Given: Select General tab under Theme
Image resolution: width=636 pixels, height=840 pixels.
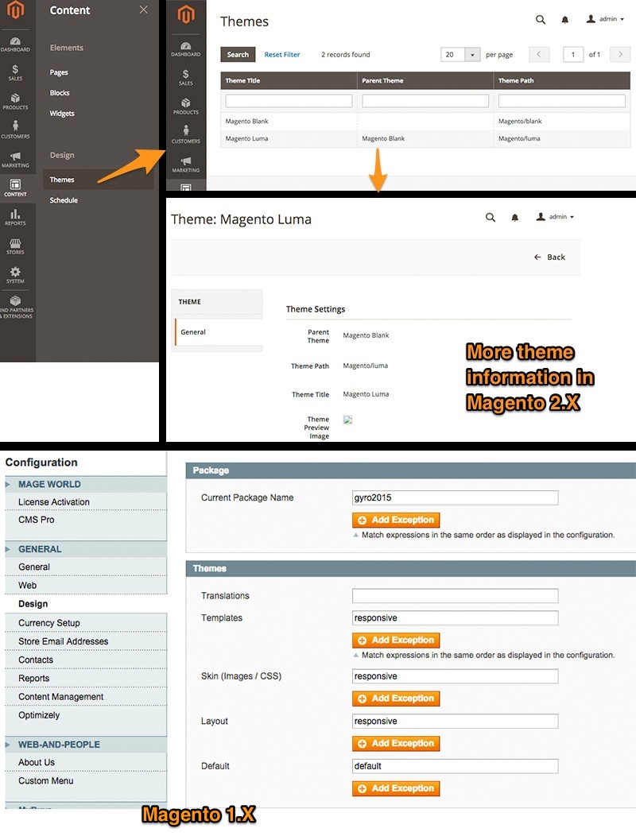Looking at the screenshot, I should point(218,332).
